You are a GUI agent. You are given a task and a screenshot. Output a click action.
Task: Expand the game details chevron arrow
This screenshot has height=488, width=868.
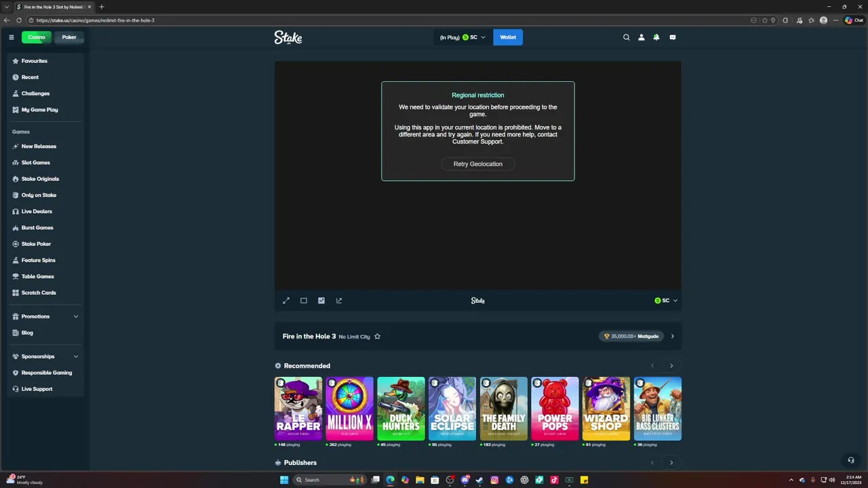pyautogui.click(x=673, y=336)
